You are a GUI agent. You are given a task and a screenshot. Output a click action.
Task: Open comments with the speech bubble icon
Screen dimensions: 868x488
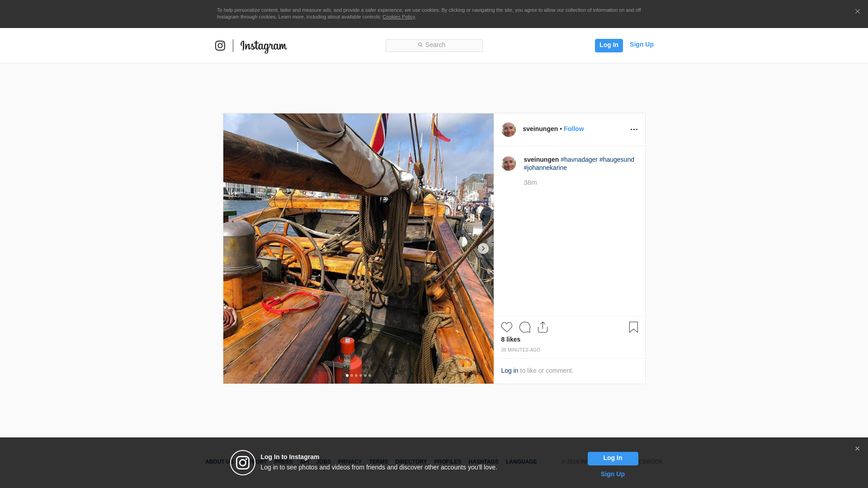click(x=524, y=327)
